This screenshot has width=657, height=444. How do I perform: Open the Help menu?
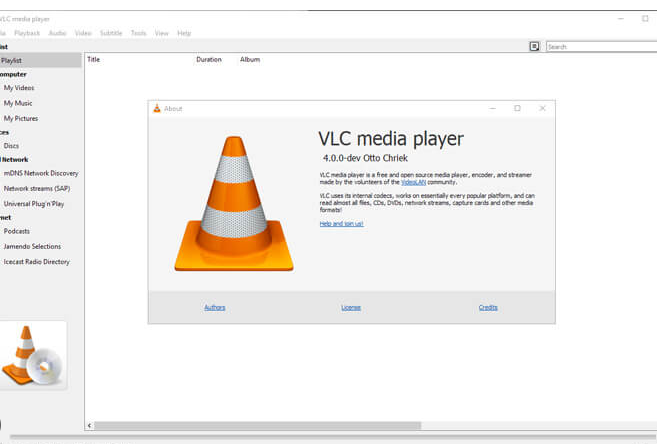tap(184, 33)
